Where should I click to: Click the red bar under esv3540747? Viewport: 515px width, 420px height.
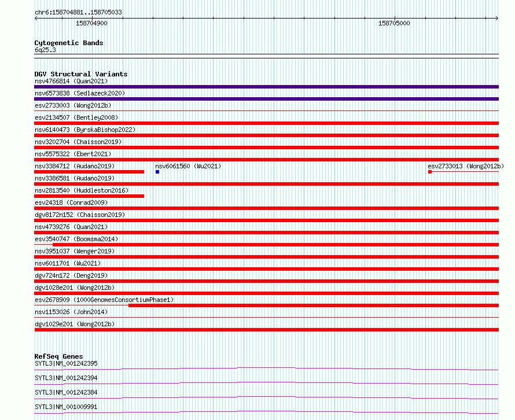[275, 245]
